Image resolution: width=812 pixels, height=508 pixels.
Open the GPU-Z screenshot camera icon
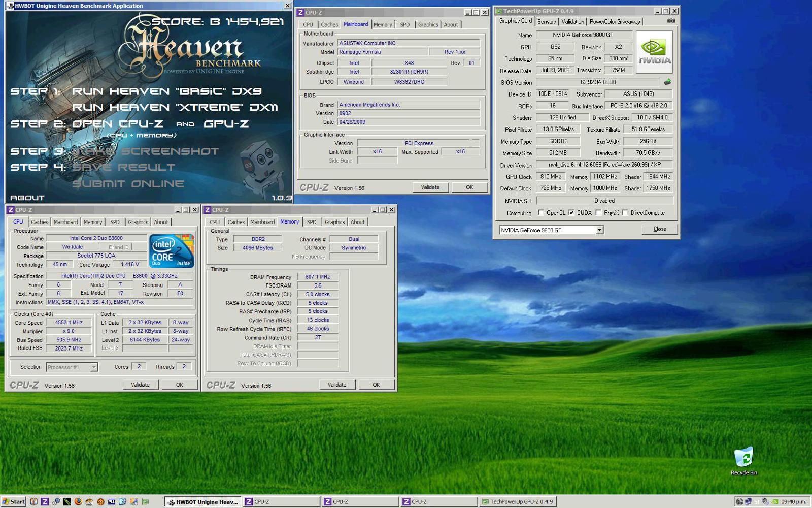point(671,21)
